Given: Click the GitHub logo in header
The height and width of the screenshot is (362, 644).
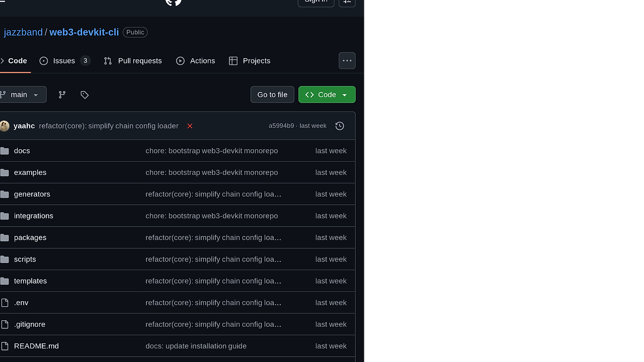Looking at the screenshot, I should (174, 2).
